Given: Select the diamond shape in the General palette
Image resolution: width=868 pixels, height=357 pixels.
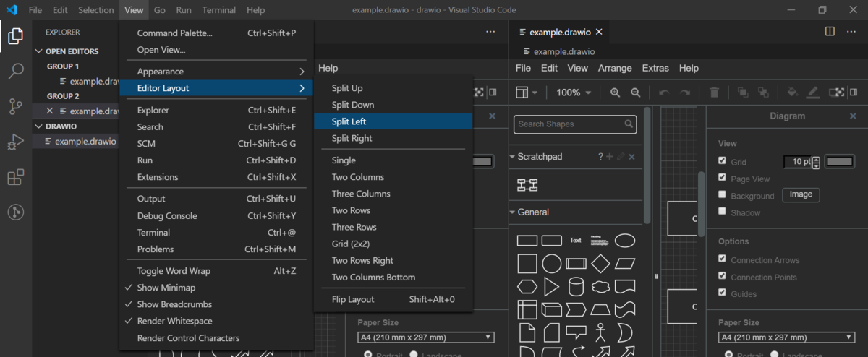Looking at the screenshot, I should (600, 263).
